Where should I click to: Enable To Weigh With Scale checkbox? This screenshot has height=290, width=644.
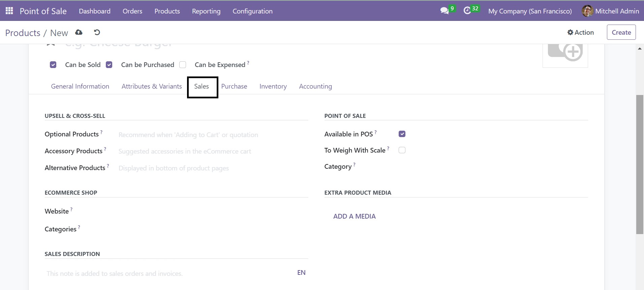coord(402,150)
